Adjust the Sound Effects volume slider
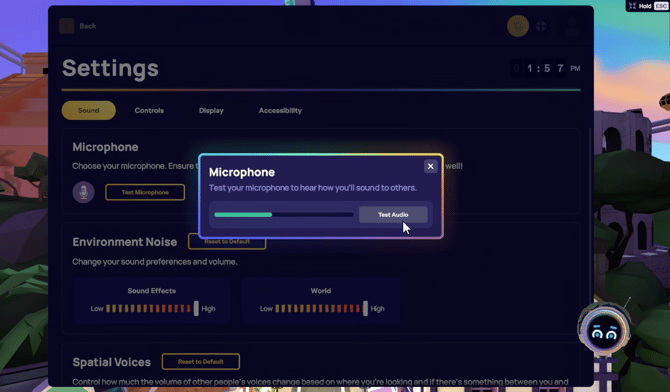 coord(153,308)
